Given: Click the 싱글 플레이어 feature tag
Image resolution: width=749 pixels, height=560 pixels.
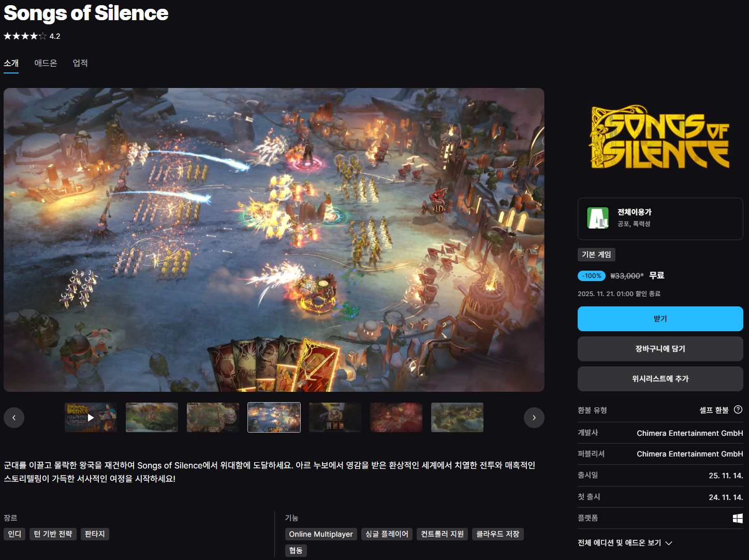Looking at the screenshot, I should (x=387, y=534).
